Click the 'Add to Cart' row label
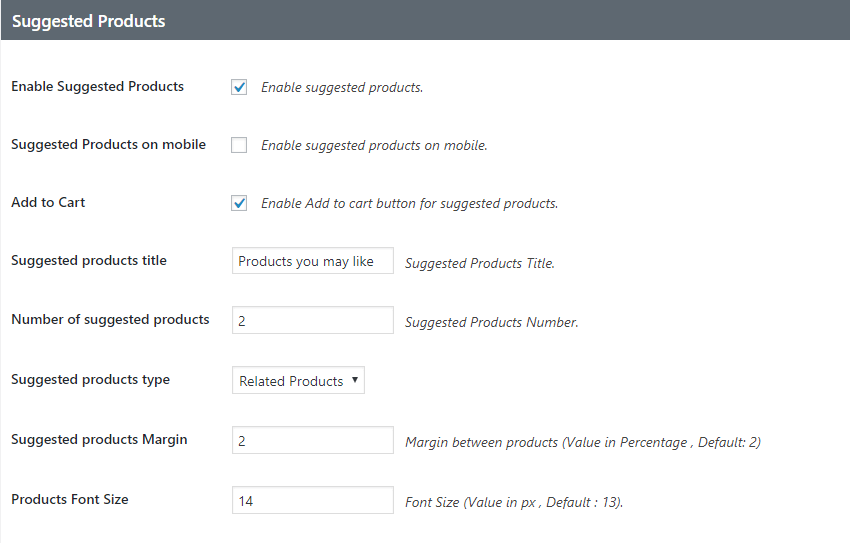 tap(48, 202)
